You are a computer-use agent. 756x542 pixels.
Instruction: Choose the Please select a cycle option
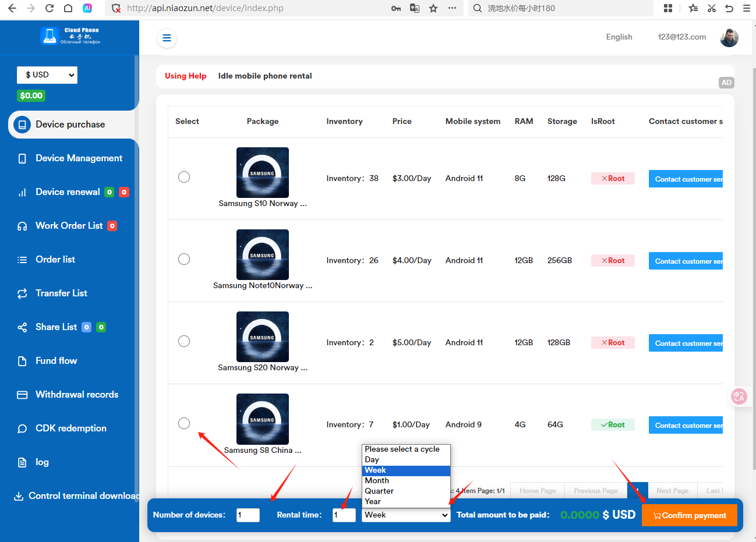[x=406, y=449]
